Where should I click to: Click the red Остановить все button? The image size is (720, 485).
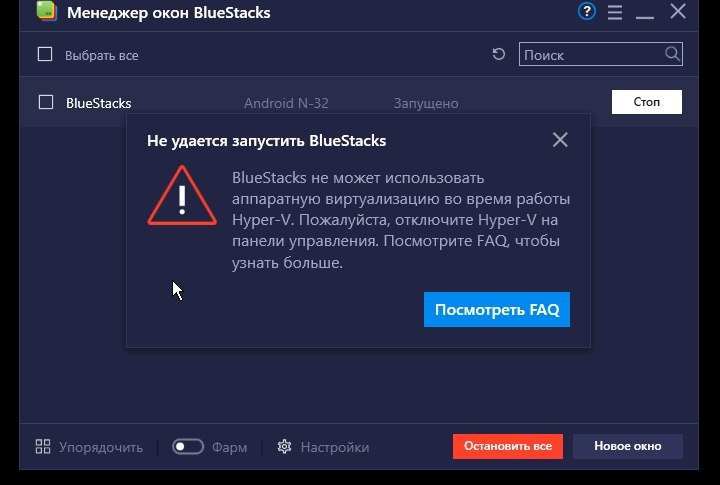508,446
